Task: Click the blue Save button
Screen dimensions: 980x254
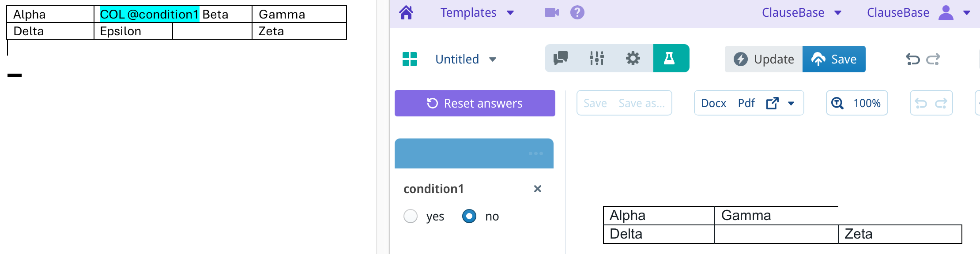Action: coord(833,59)
